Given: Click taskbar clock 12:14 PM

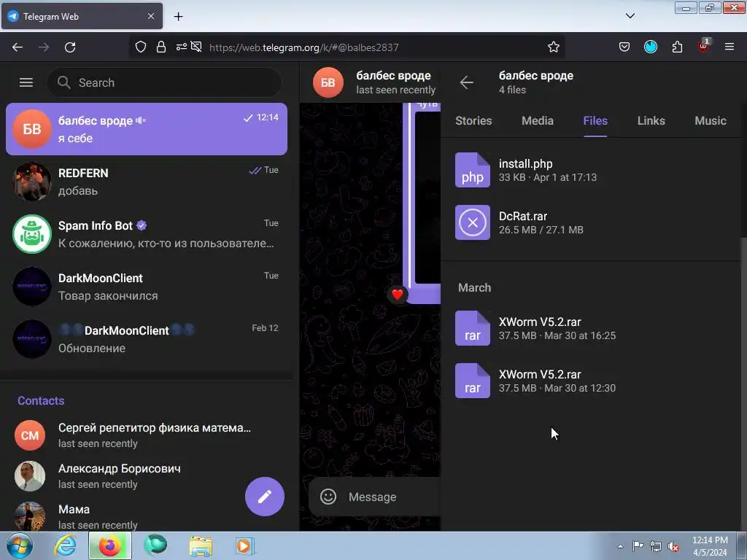Looking at the screenshot, I should [x=710, y=546].
